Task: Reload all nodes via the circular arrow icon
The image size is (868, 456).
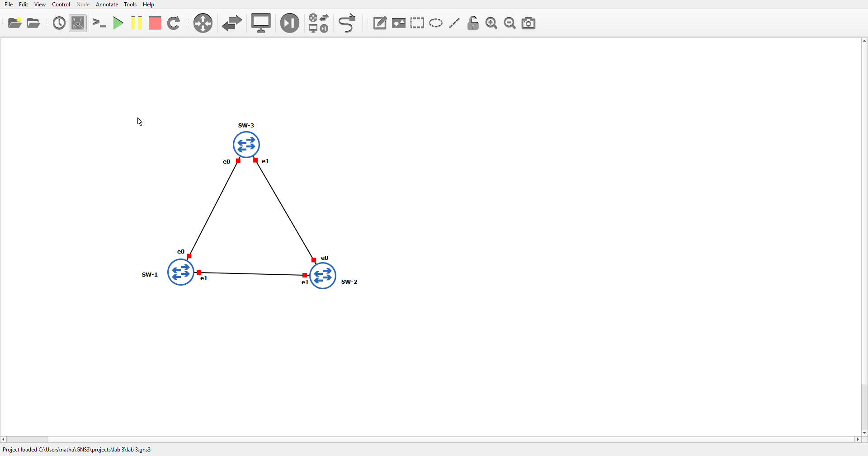Action: 174,23
